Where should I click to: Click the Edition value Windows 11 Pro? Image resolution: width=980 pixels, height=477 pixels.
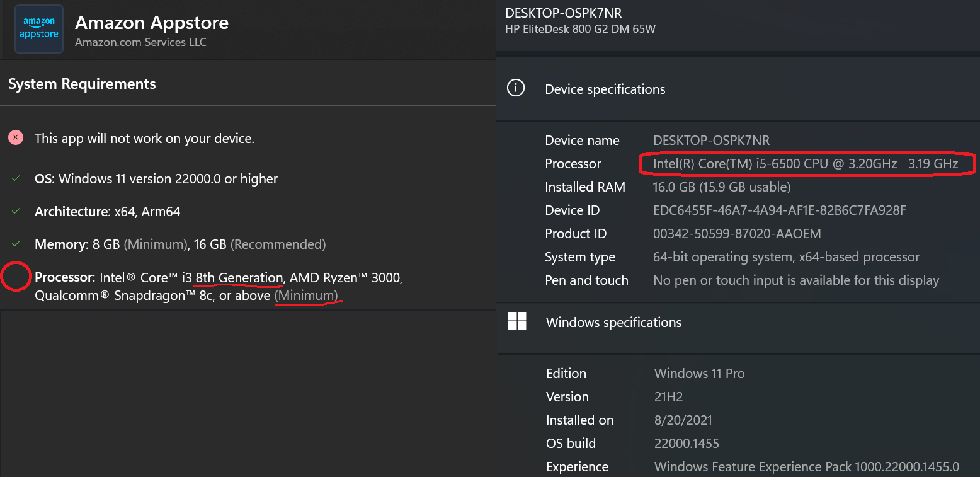pyautogui.click(x=700, y=373)
